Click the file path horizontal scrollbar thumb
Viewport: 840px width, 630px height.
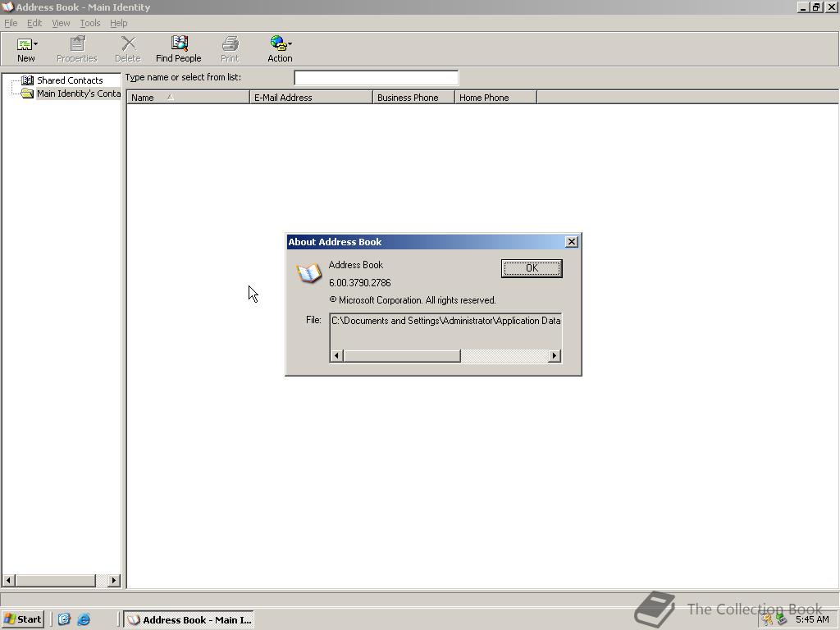[402, 356]
